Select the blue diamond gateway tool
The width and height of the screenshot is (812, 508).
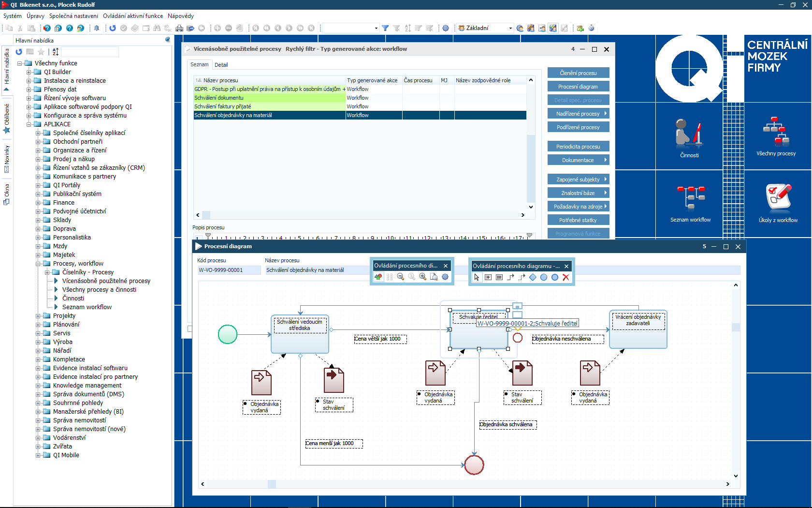(533, 277)
